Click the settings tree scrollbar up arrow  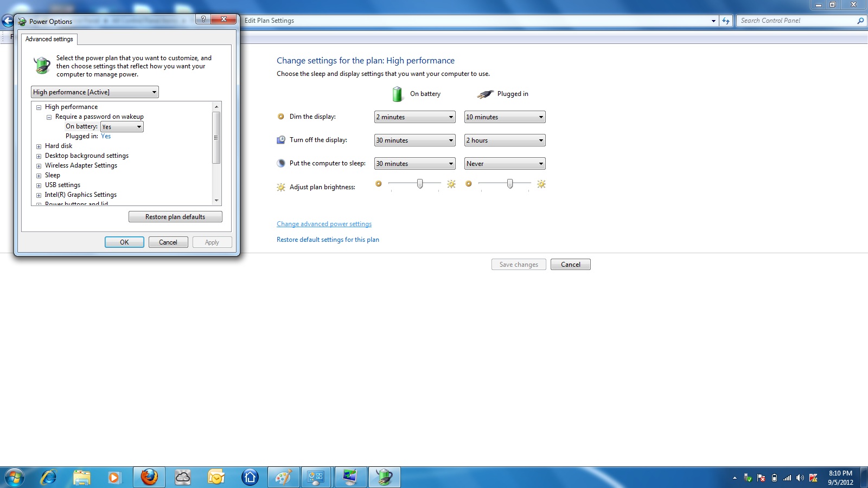tap(216, 106)
